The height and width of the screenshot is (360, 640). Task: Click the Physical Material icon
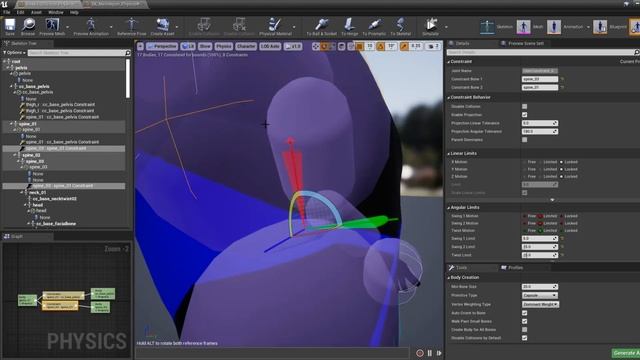275,25
